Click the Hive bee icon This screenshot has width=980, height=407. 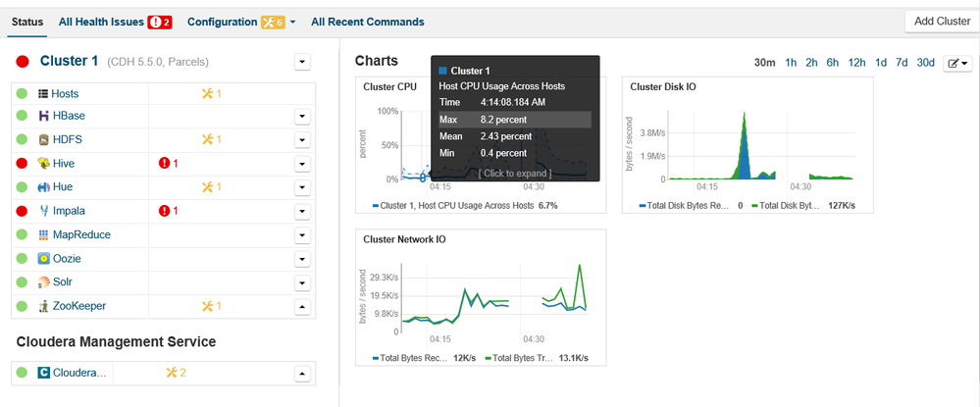[x=43, y=164]
